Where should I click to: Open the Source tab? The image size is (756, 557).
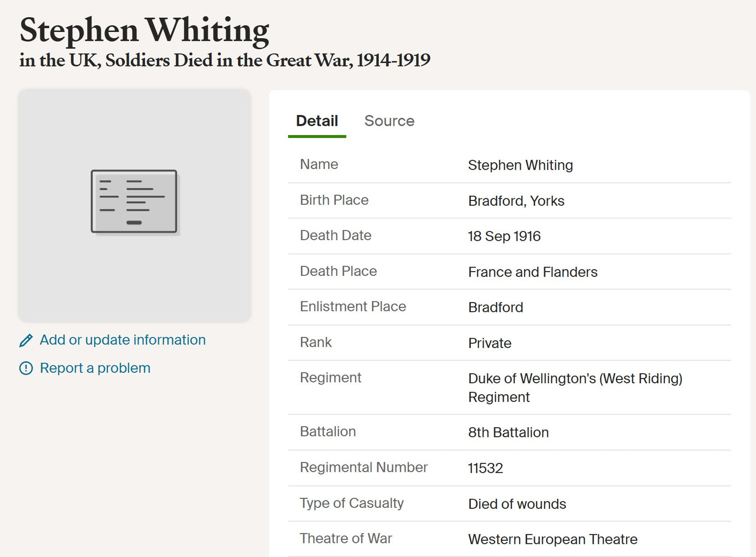(389, 121)
